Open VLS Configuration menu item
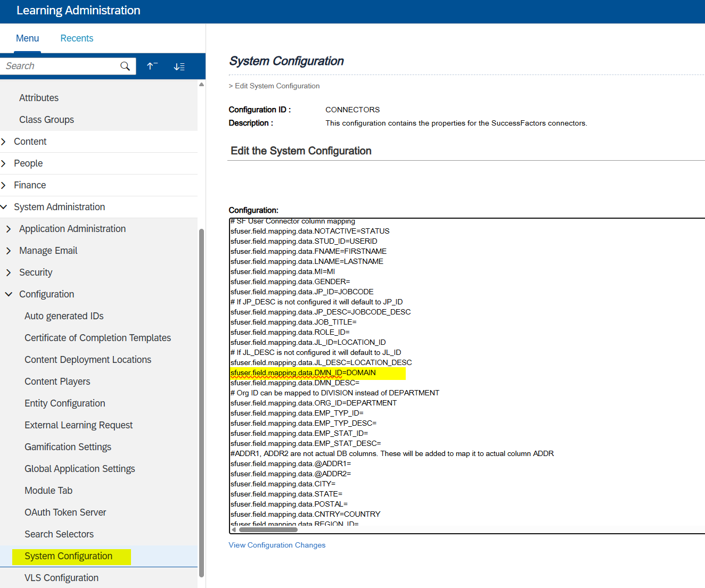This screenshot has height=588, width=705. tap(61, 578)
